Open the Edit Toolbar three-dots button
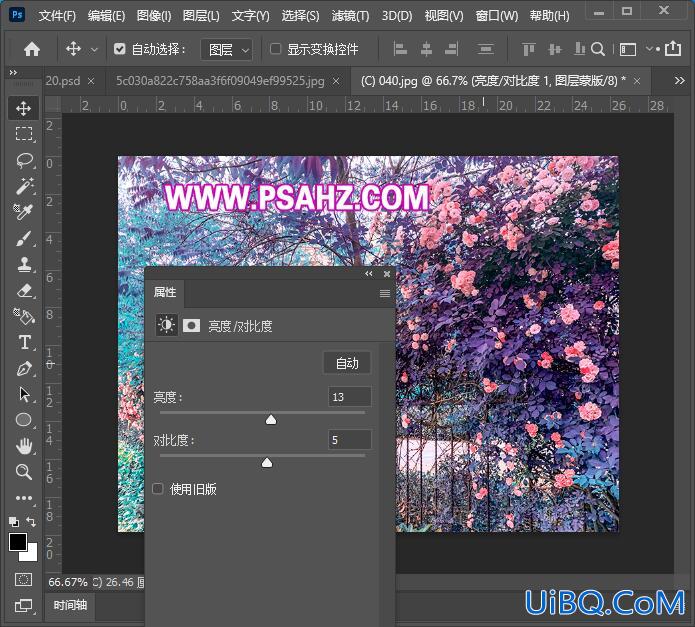The height and width of the screenshot is (627, 695). (x=23, y=498)
